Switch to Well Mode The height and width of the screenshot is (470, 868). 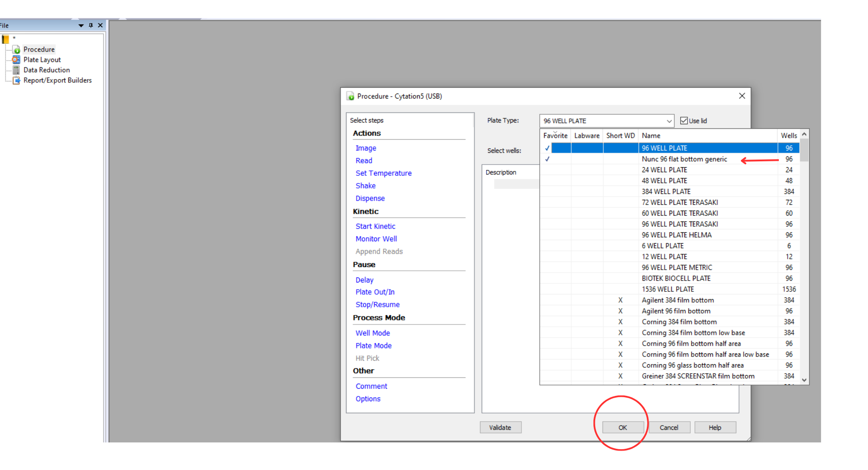tap(373, 333)
